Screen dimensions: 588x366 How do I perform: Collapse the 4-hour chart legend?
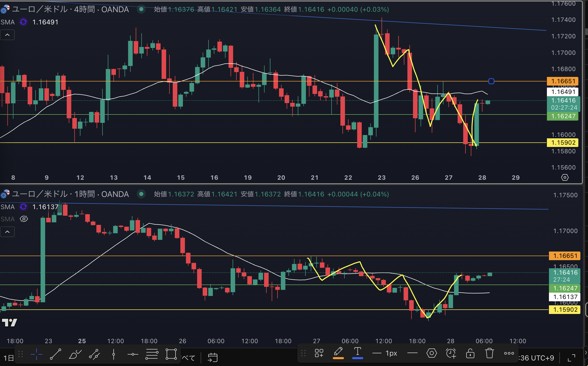[x=7, y=35]
